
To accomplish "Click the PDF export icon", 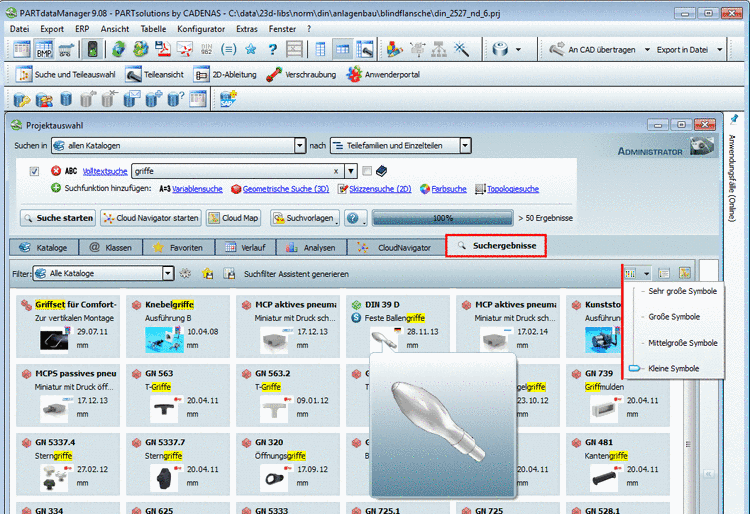I will [164, 49].
